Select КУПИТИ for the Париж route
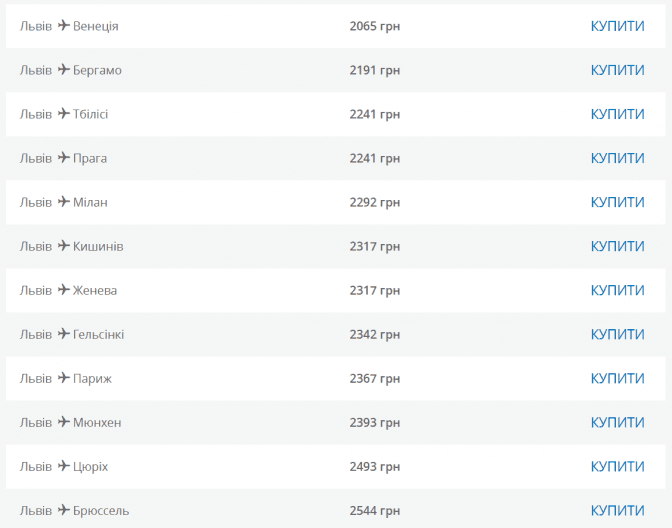The height and width of the screenshot is (528, 672). point(617,378)
